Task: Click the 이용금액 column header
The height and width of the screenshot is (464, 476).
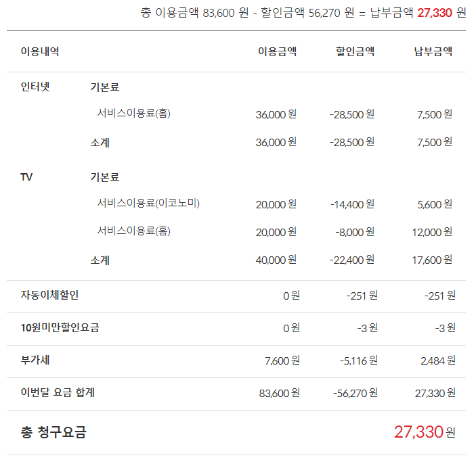Action: [277, 51]
